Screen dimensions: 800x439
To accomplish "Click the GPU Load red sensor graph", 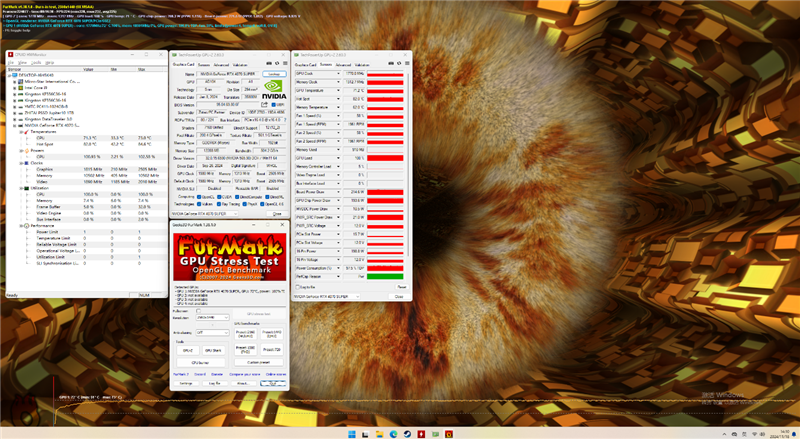I will (x=385, y=158).
